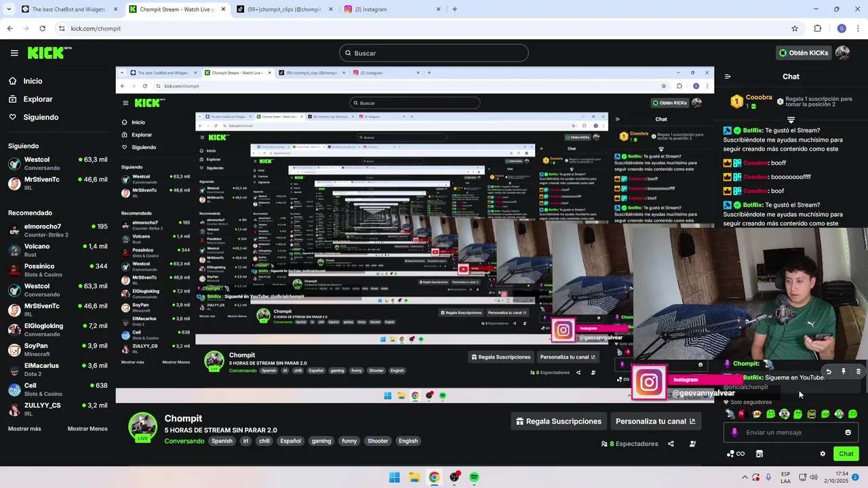Image resolution: width=868 pixels, height=488 pixels.
Task: Focus the Buscar search field
Action: pyautogui.click(x=434, y=53)
